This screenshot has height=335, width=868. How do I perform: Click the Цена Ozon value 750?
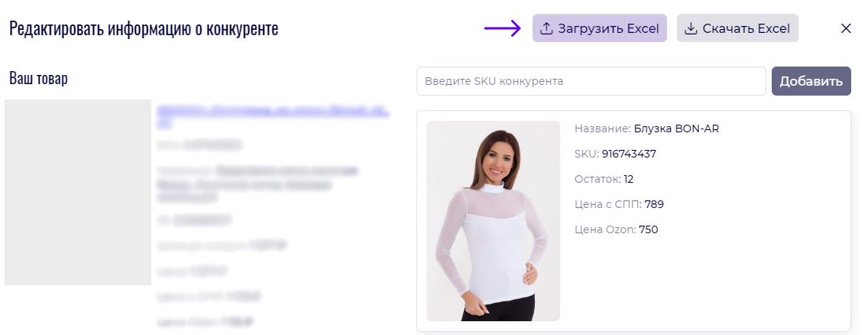pos(648,229)
